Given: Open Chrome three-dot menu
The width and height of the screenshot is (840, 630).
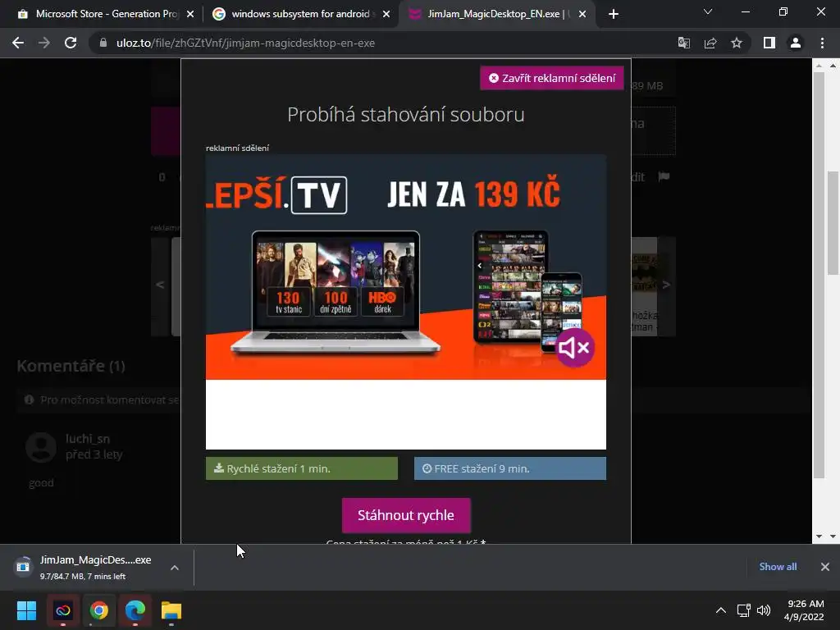Looking at the screenshot, I should click(822, 43).
